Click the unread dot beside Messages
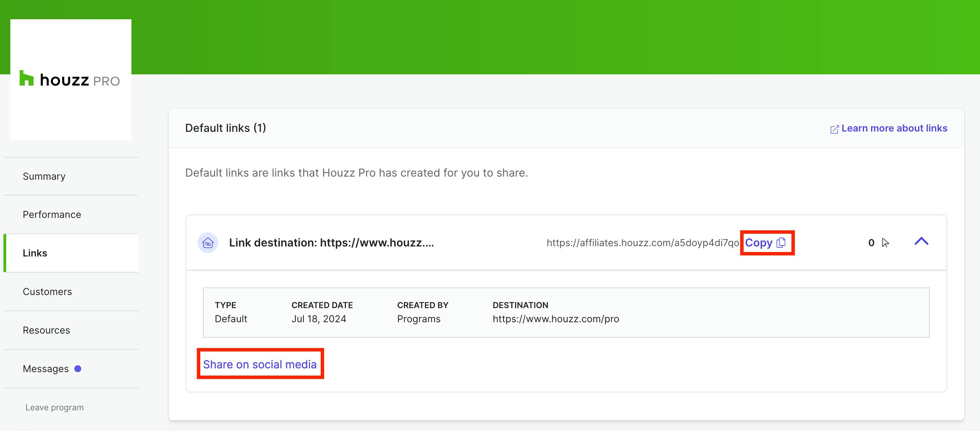The width and height of the screenshot is (980, 431). (x=78, y=369)
